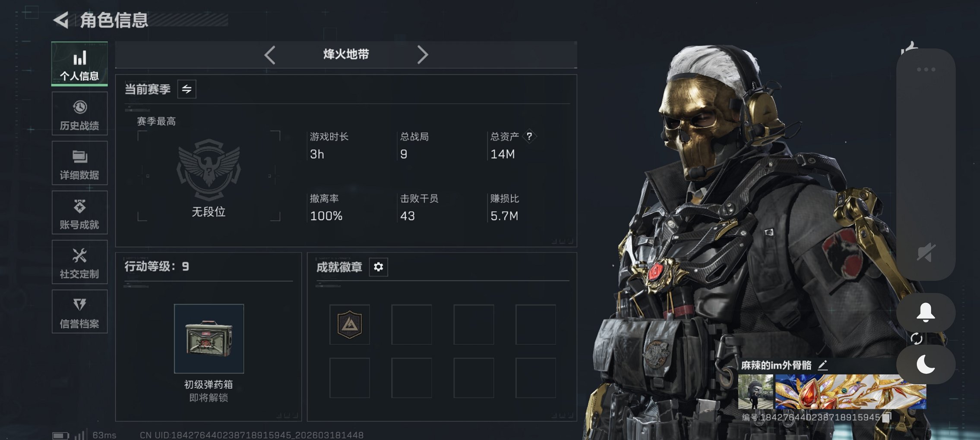This screenshot has height=440, width=980.
Task: Open 社交定制 customization section
Action: coord(79,262)
